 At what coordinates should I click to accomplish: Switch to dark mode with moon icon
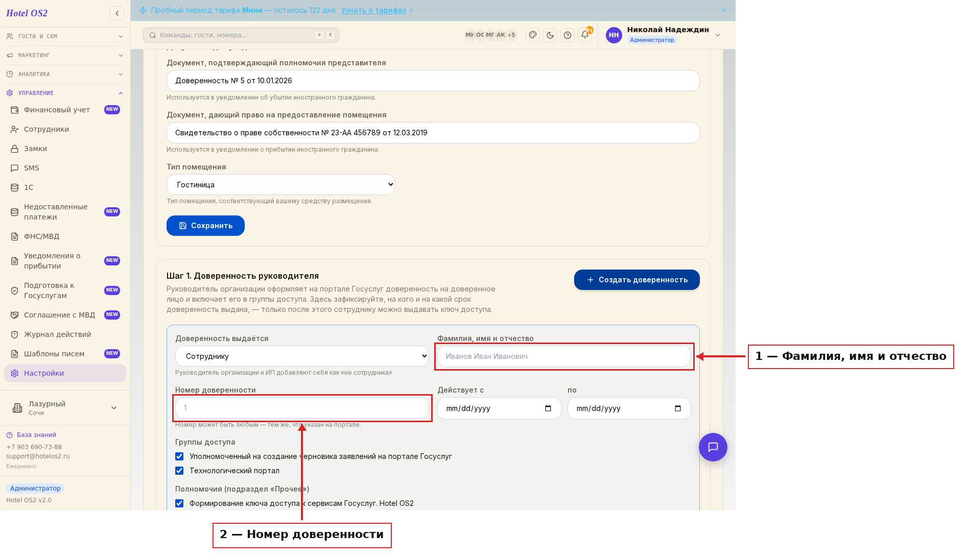550,35
